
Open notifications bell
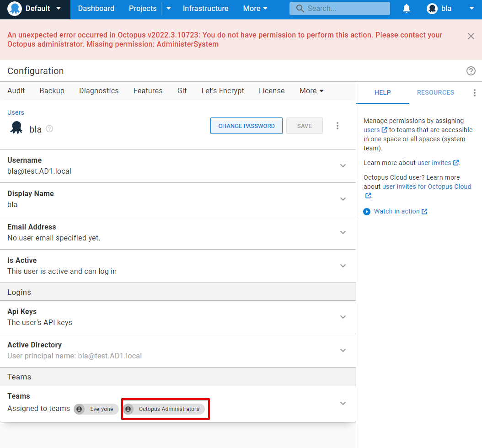(x=407, y=8)
